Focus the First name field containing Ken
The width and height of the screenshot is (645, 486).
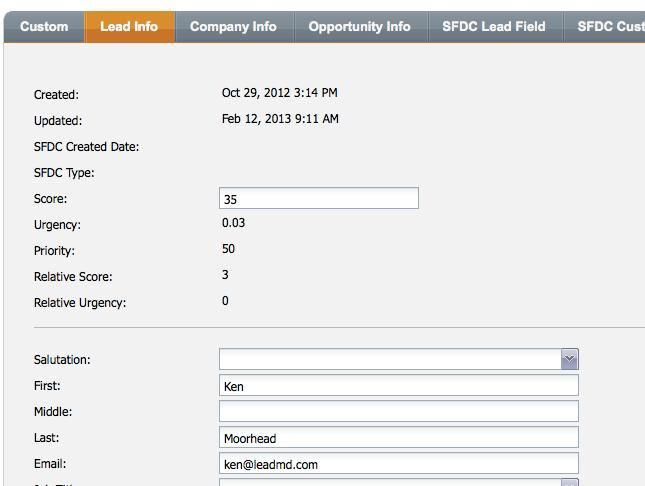(x=398, y=386)
